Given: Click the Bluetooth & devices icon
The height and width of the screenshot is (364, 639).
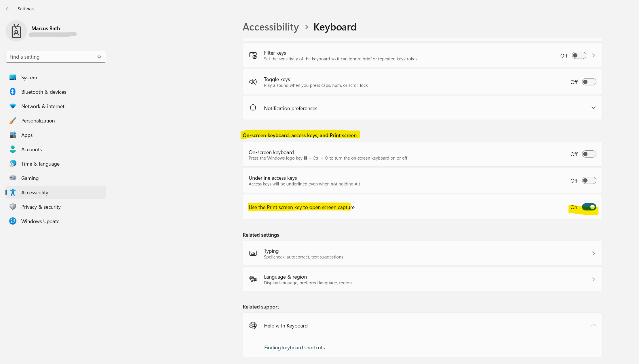Looking at the screenshot, I should tap(13, 92).
